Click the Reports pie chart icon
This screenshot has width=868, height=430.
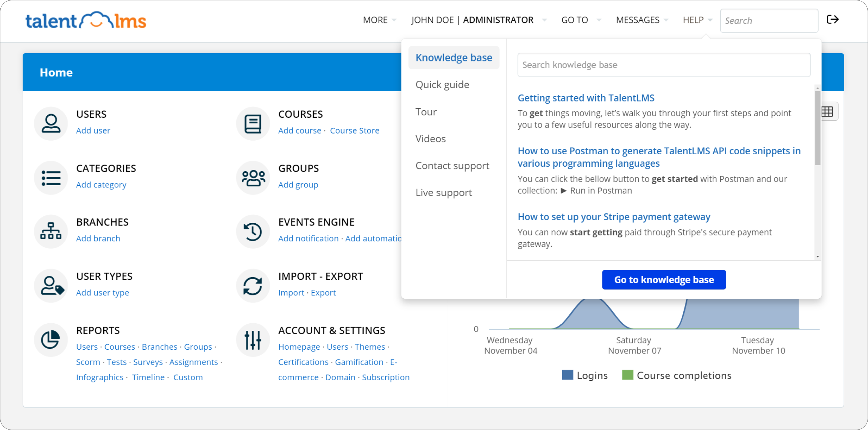(x=52, y=340)
